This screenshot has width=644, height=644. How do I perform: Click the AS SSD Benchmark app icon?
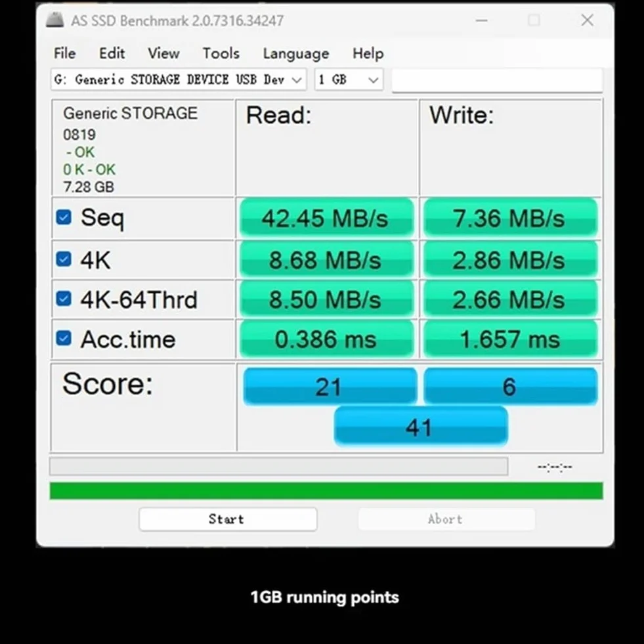[55, 20]
